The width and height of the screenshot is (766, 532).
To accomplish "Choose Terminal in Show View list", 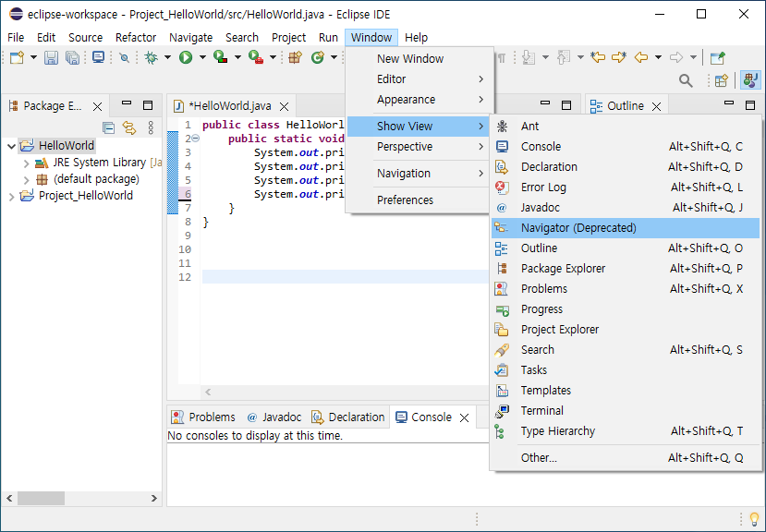I will 626,410.
